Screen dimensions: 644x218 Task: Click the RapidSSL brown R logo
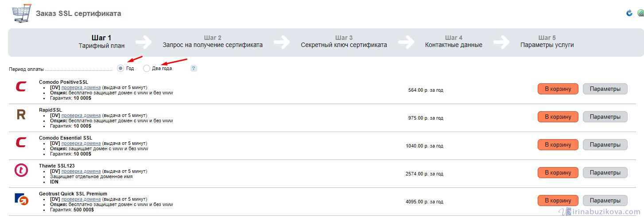pyautogui.click(x=21, y=115)
